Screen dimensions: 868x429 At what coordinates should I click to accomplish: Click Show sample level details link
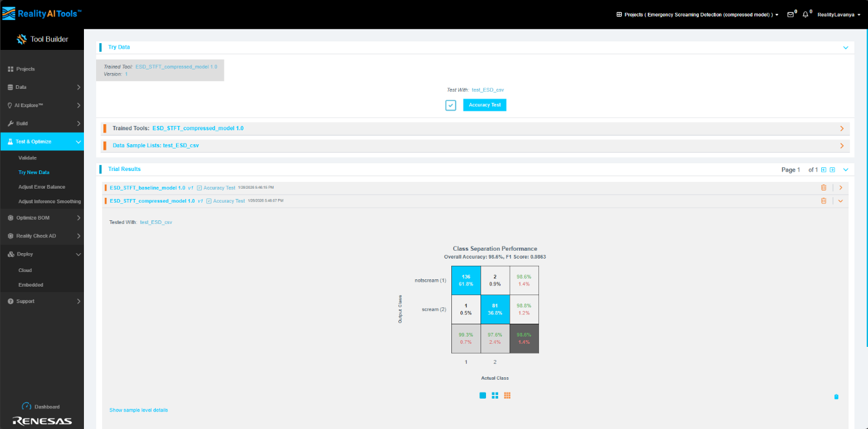(139, 410)
